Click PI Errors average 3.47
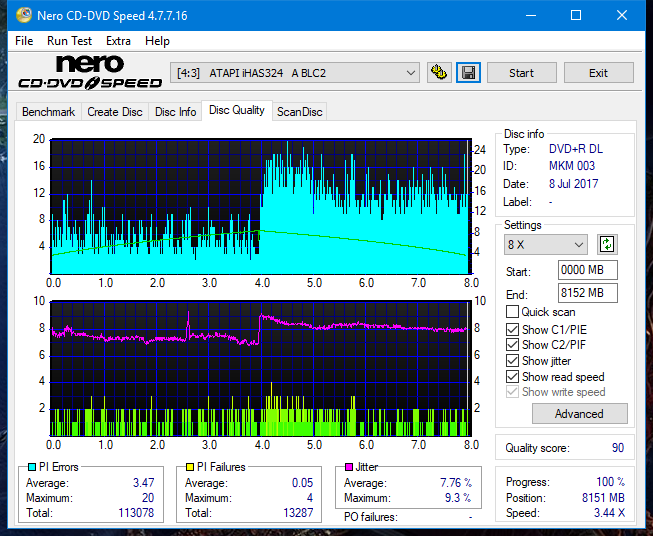The image size is (653, 536). pos(143,483)
